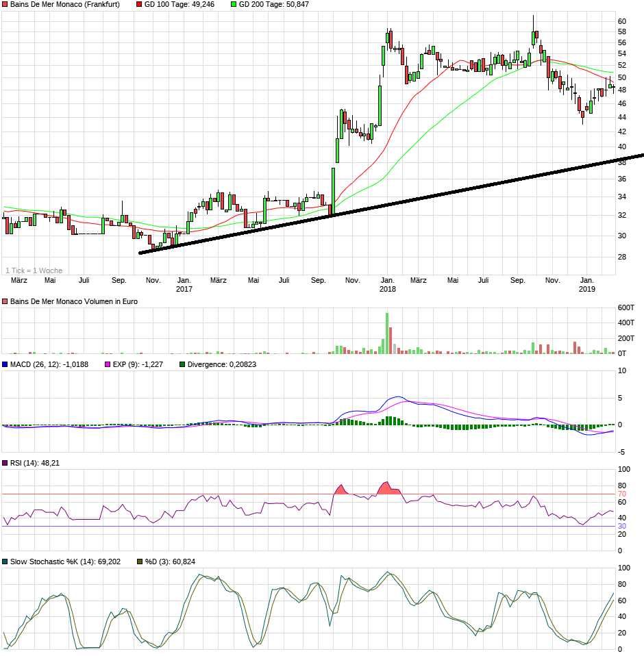This screenshot has height=656, width=644.
Task: Select the Bains De Mer Monaco volume legend icon
Action: pyautogui.click(x=5, y=301)
